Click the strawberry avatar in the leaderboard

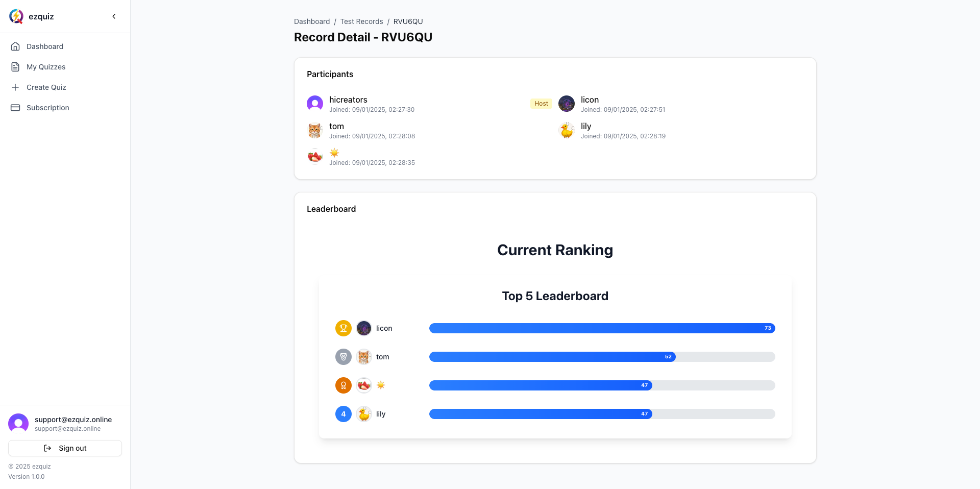point(364,385)
